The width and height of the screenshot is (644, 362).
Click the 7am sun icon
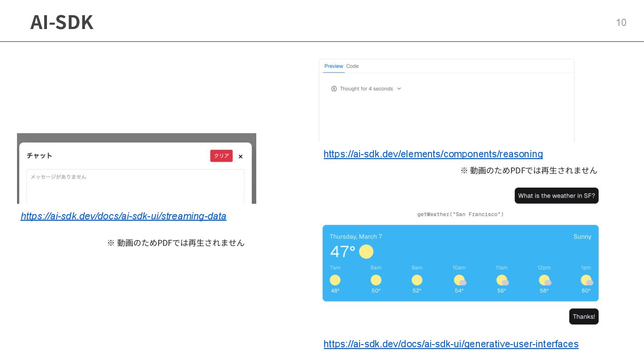pos(335,280)
